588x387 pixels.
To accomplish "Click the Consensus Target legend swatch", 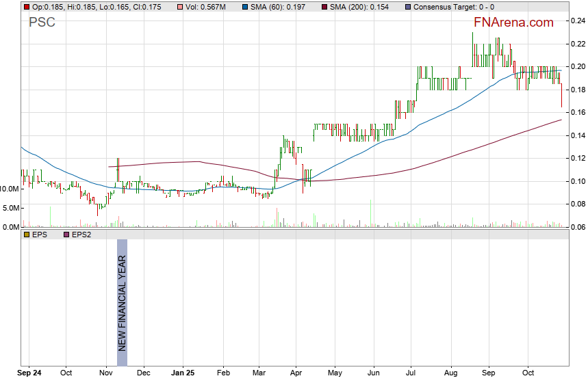I will click(409, 7).
